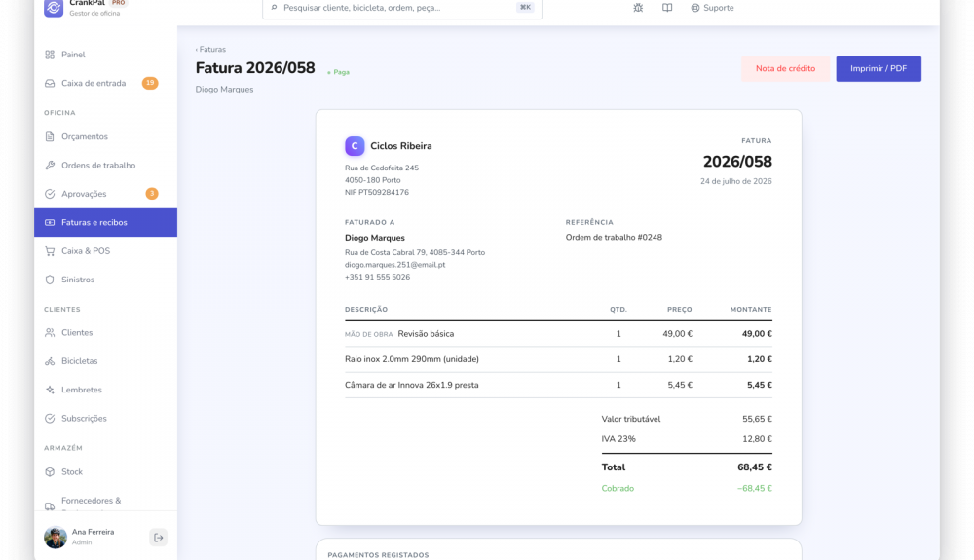
Task: Open Fornecedores & menu item
Action: pos(105,501)
